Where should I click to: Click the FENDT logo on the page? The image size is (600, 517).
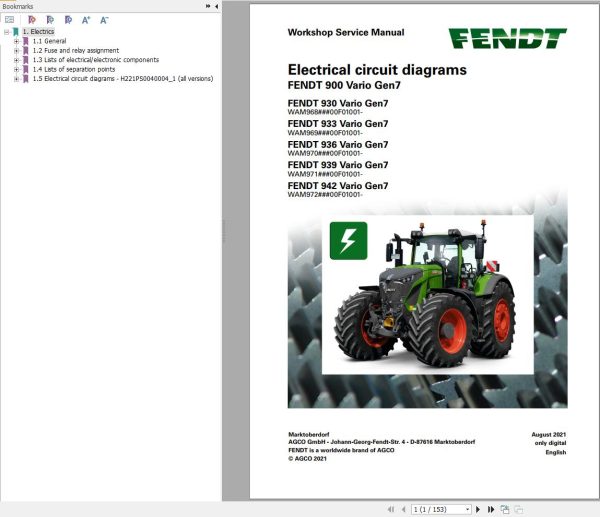click(x=507, y=38)
